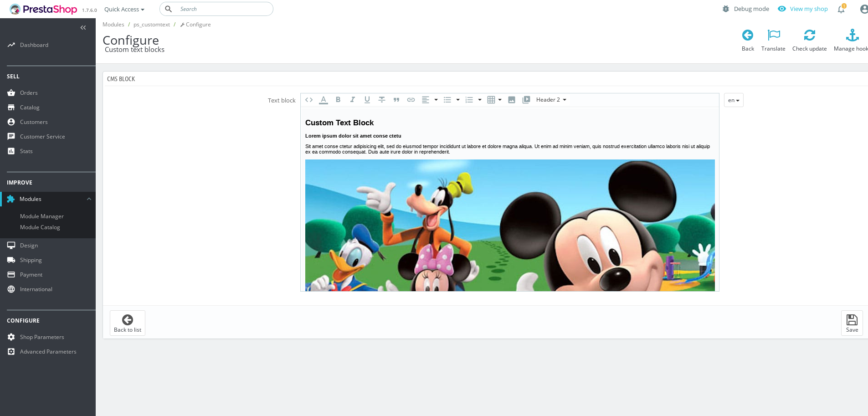Click the Lorem ipsum bold line
Image resolution: width=868 pixels, height=416 pixels.
click(353, 136)
